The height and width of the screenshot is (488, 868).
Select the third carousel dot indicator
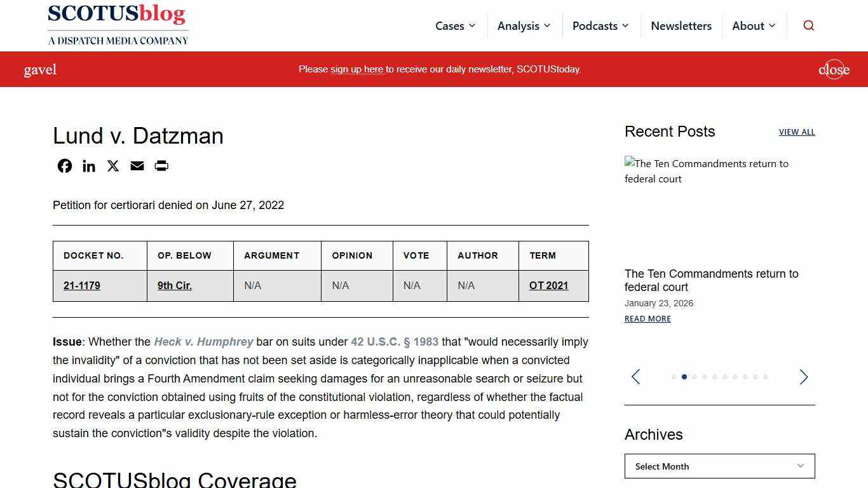pos(695,377)
